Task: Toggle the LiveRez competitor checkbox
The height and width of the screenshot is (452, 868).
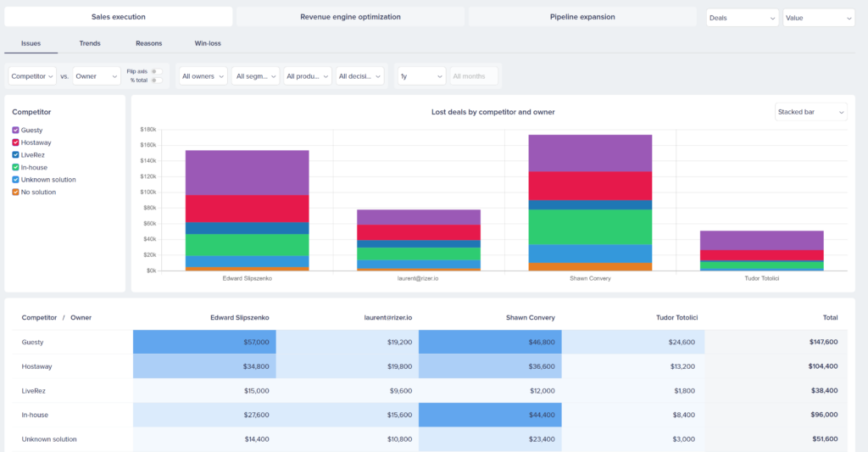Action: pos(16,155)
